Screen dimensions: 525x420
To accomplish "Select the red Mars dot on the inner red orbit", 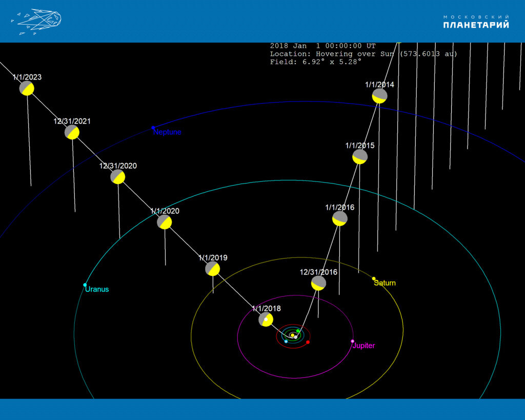I will point(308,342).
